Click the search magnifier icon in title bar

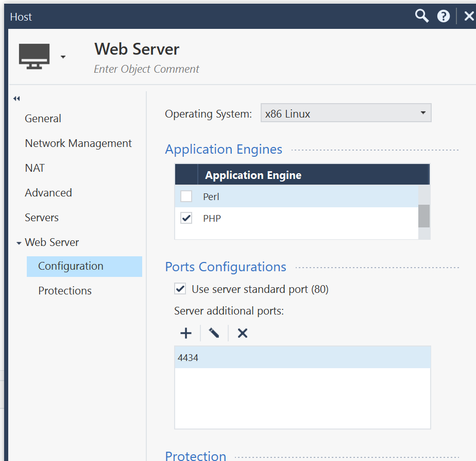click(422, 17)
